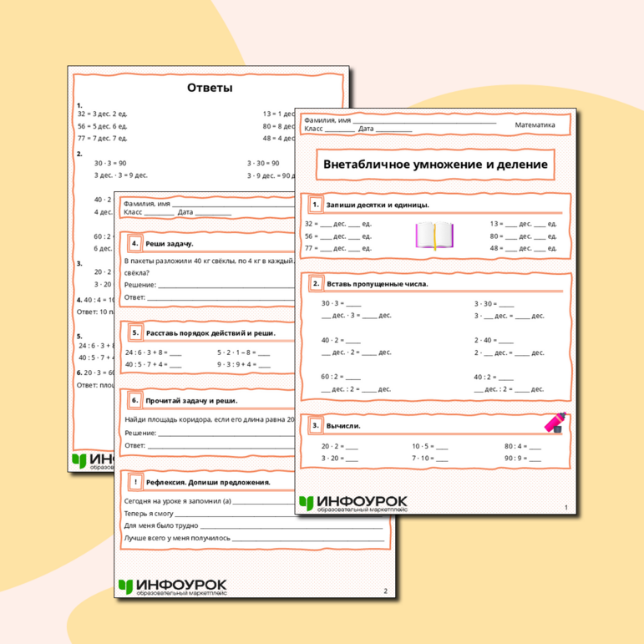
Task: Click number box 5 beside Расставь порядок действий
Action: (x=134, y=332)
